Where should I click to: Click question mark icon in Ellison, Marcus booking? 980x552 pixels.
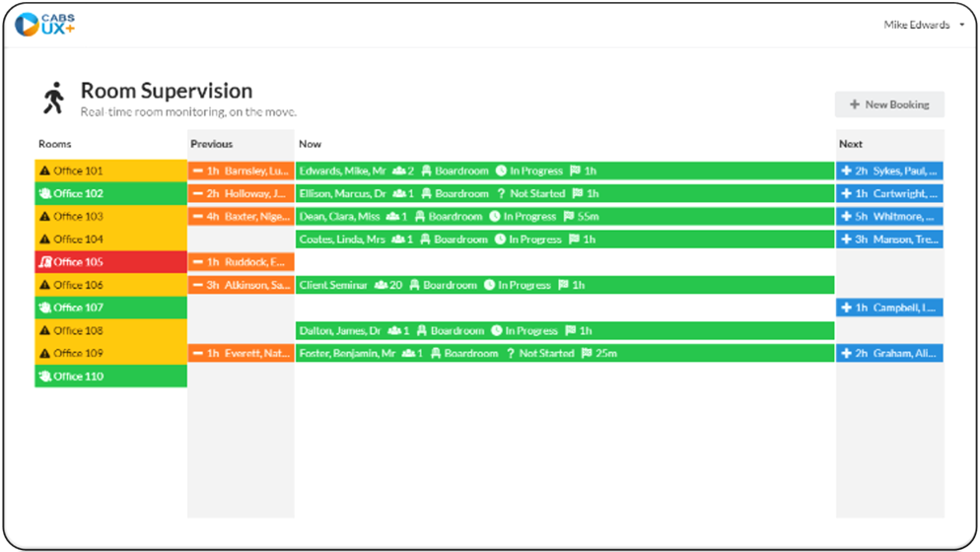[501, 194]
